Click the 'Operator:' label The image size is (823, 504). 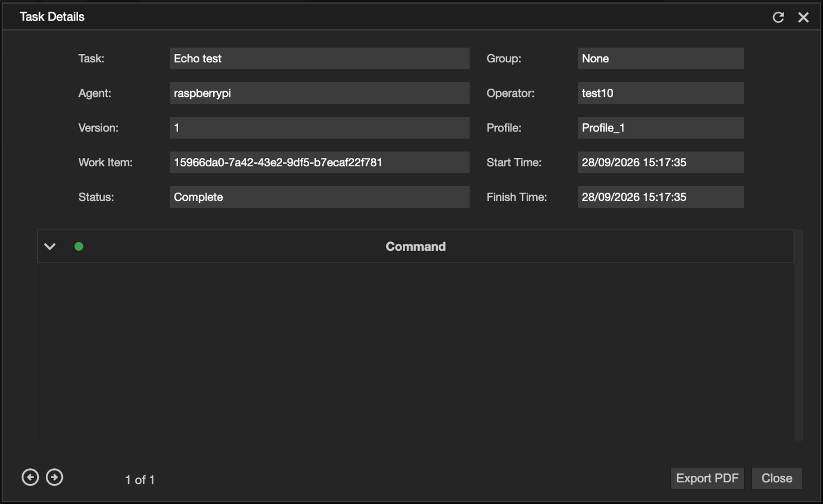click(x=511, y=93)
